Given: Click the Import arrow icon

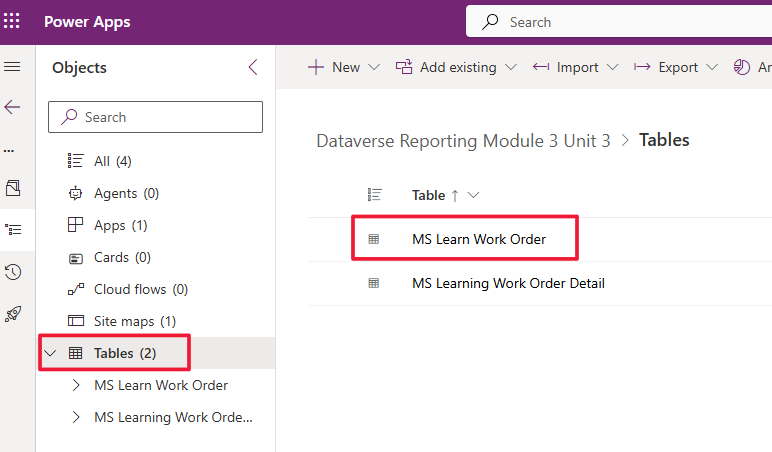Looking at the screenshot, I should pyautogui.click(x=541, y=66).
